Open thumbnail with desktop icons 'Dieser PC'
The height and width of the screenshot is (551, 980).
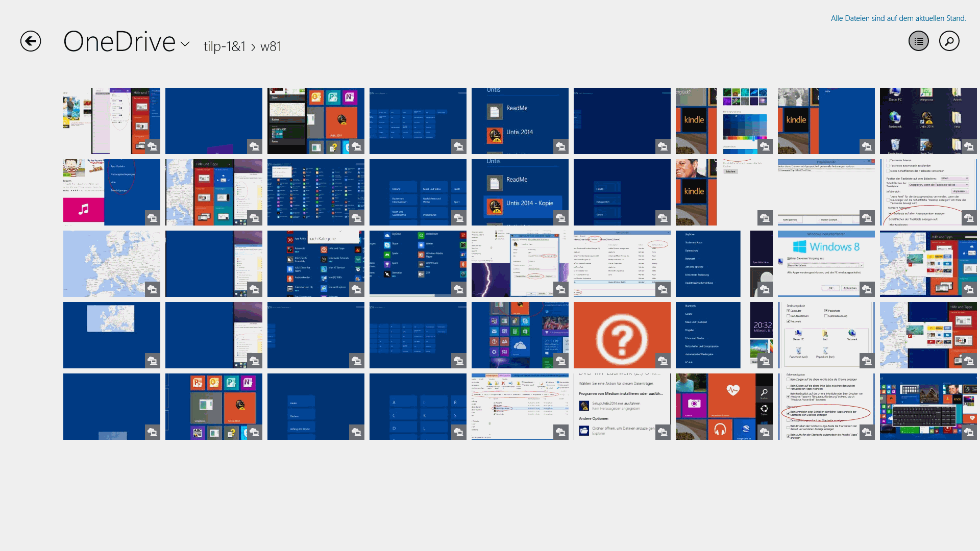[x=928, y=121]
